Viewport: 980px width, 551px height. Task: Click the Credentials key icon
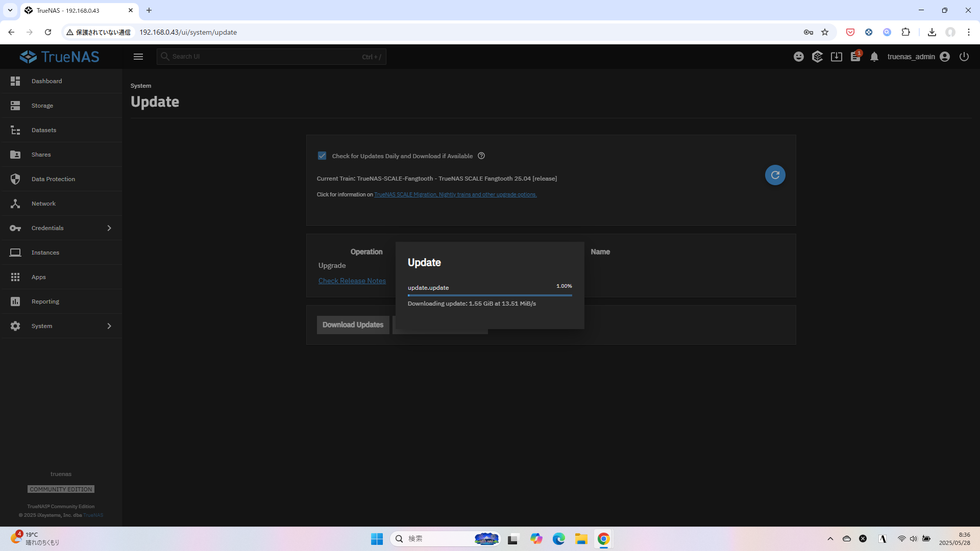tap(15, 228)
